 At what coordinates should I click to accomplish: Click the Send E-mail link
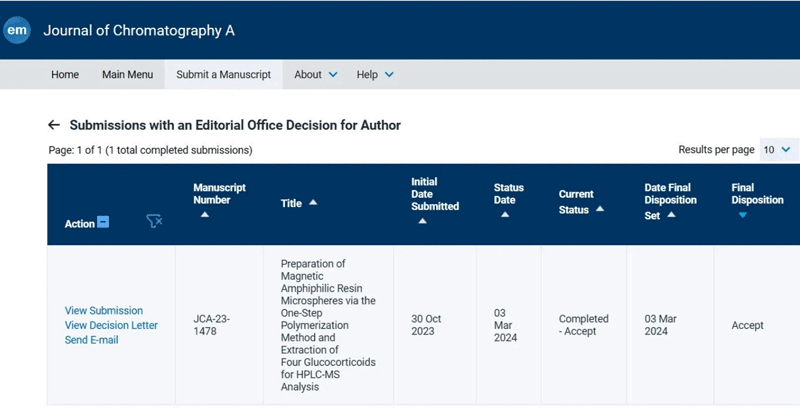click(x=92, y=340)
